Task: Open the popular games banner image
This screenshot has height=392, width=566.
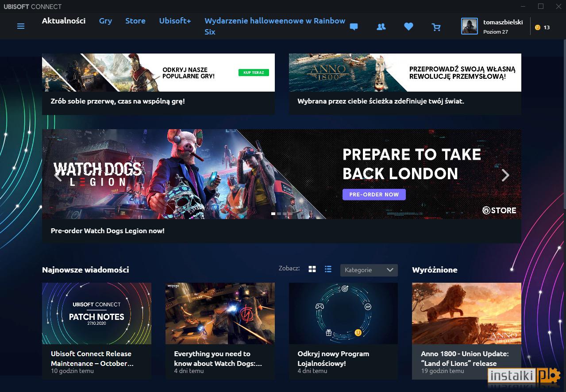Action: [158, 73]
